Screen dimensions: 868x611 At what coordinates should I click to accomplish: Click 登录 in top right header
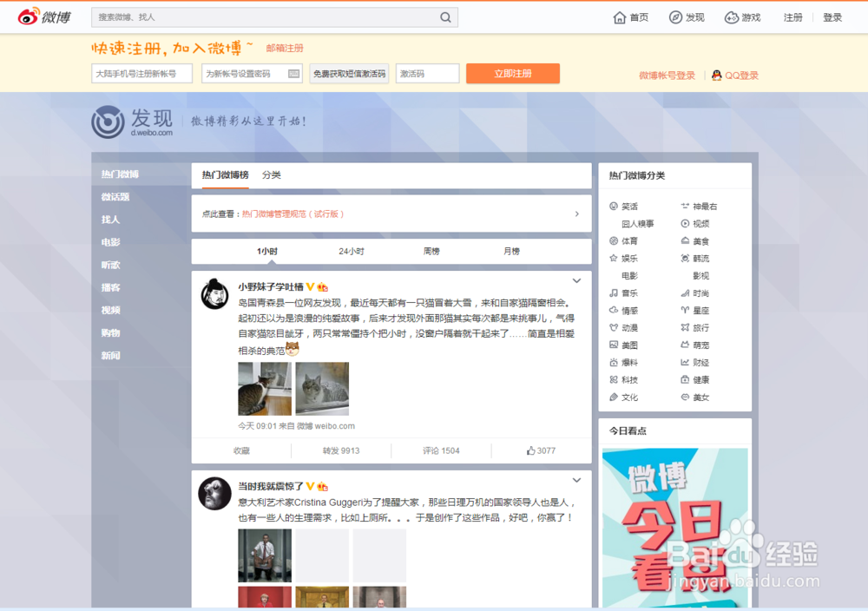[x=832, y=17]
